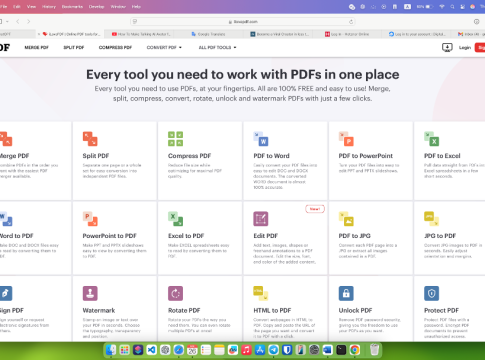Open the Split PDF tool icon
Screen dimensions: 485x360
[x=90, y=139]
